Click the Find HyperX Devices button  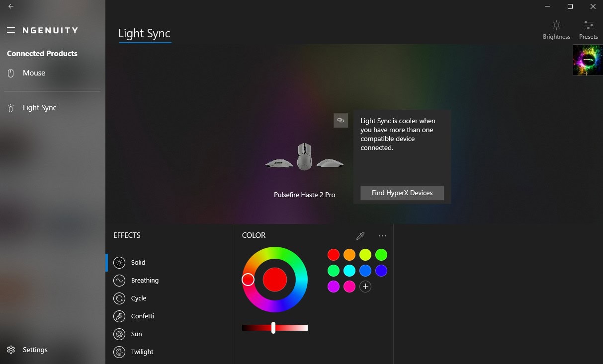pyautogui.click(x=402, y=193)
